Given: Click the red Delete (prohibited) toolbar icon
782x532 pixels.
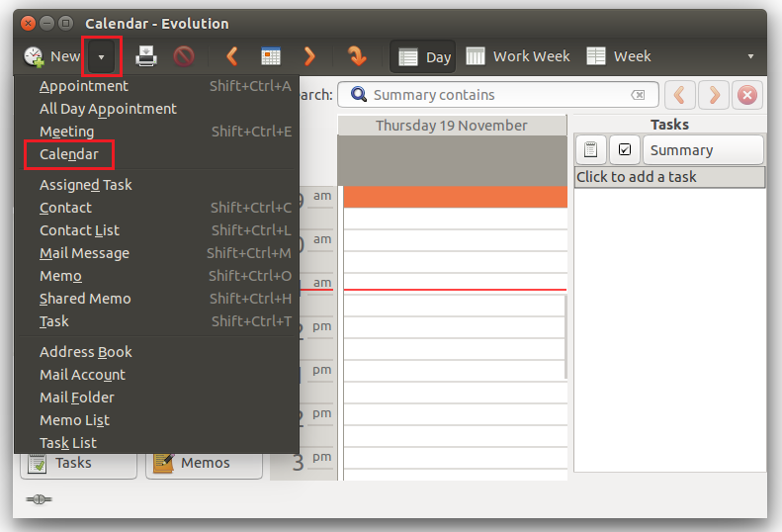Looking at the screenshot, I should [184, 56].
